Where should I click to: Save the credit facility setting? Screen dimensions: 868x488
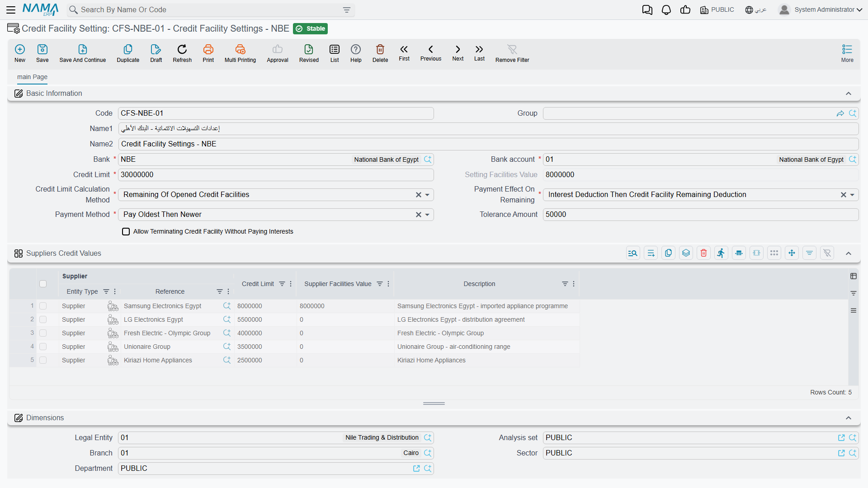tap(42, 53)
